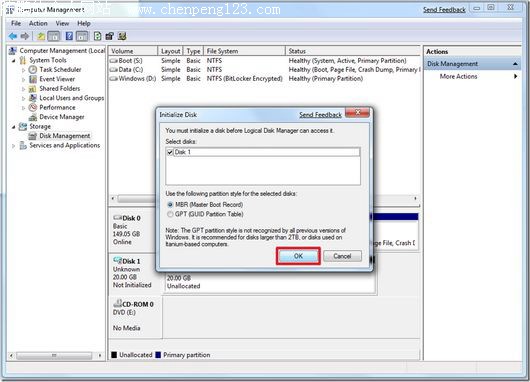Select the Data (C:) volume drive icon
The width and height of the screenshot is (530, 382).
tap(114, 70)
